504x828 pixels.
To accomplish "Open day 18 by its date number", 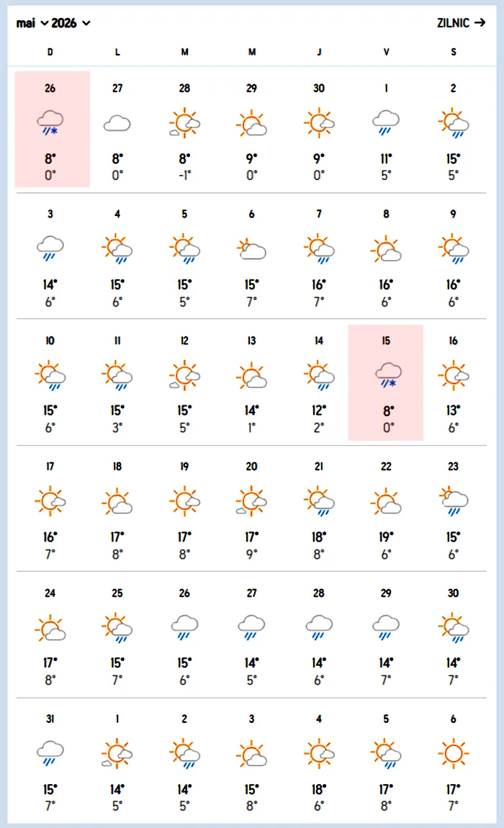I will pos(117,467).
